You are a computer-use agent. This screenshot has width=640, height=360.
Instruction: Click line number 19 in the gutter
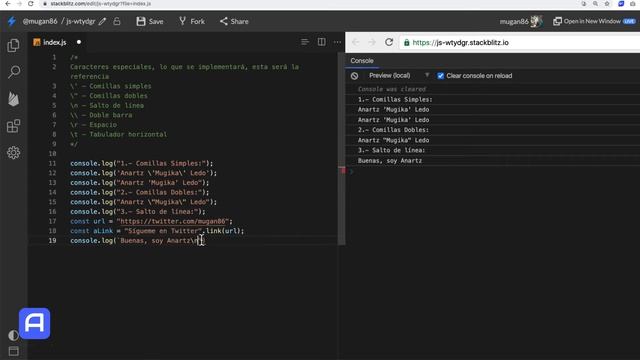click(52, 241)
